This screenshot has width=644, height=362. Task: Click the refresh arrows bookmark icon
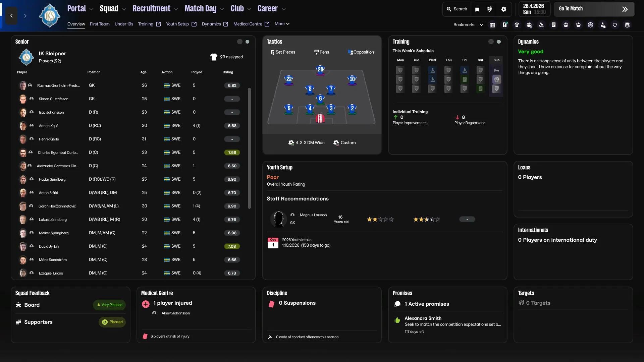(x=614, y=25)
